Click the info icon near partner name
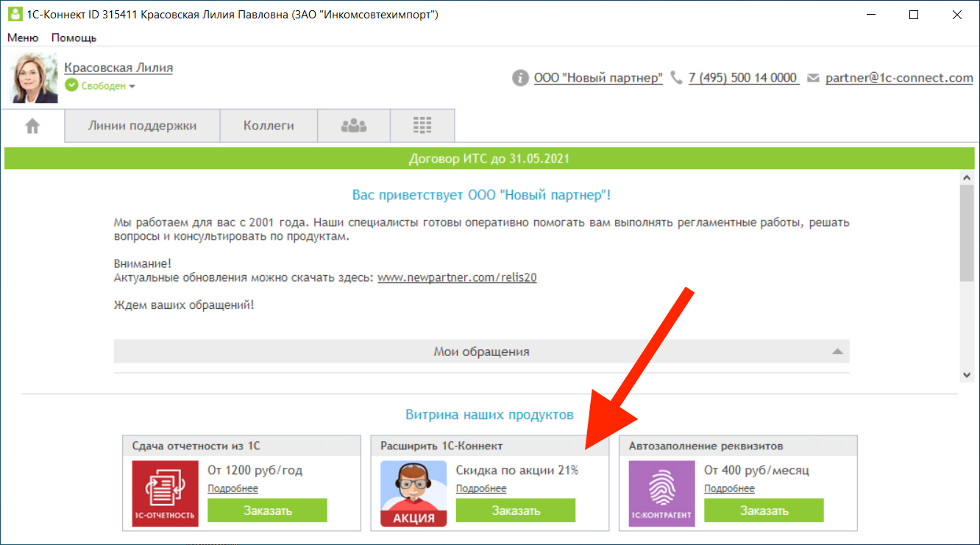Screen dimensions: 980x545 pyautogui.click(x=521, y=78)
